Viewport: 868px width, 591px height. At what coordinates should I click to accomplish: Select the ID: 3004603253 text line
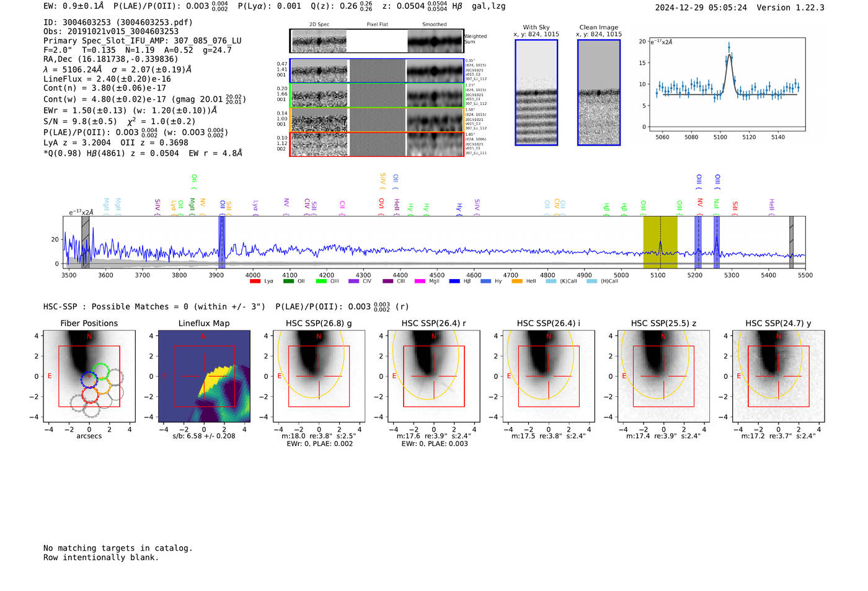click(x=118, y=22)
